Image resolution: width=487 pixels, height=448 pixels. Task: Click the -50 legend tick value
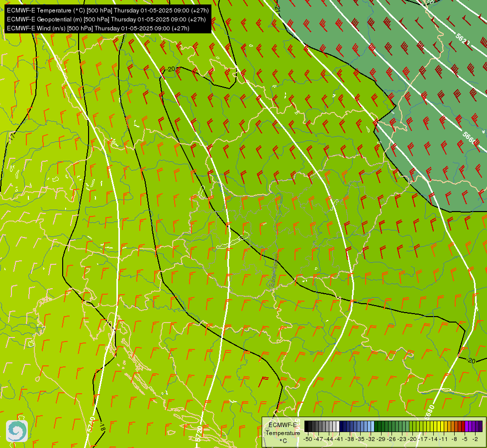pos(308,439)
